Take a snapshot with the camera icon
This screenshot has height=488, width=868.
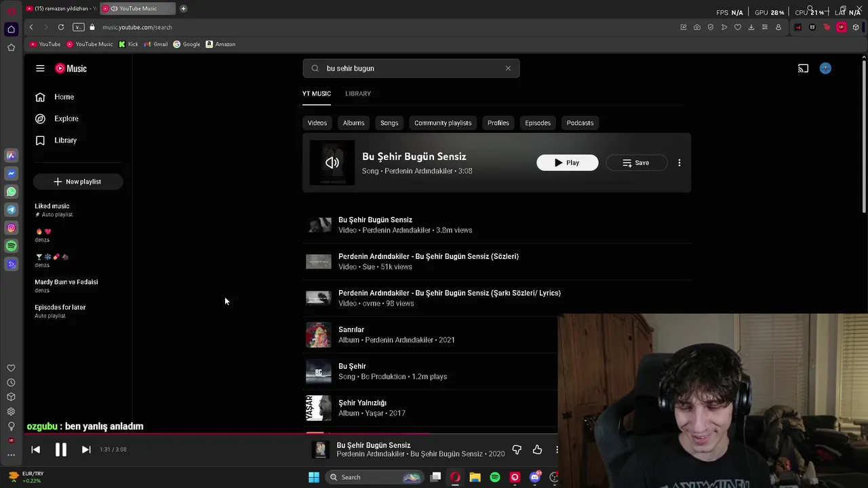click(x=697, y=27)
